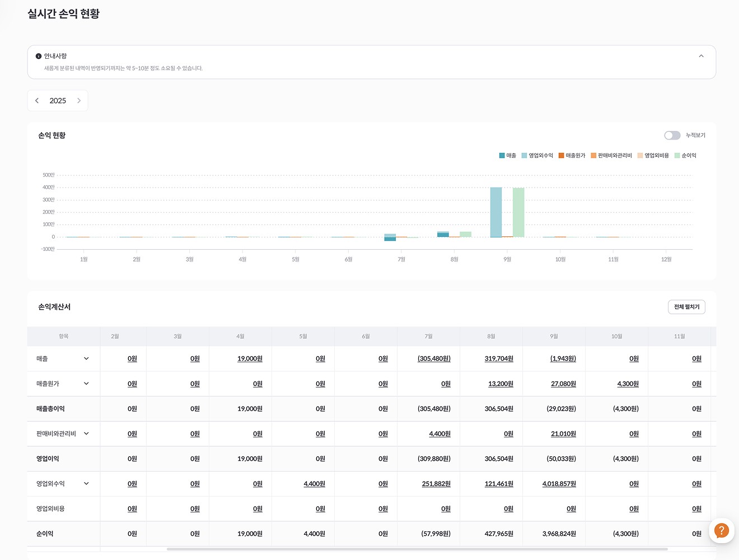Click the 매출총이익 row label
Viewport: 739px width, 560px height.
50,409
